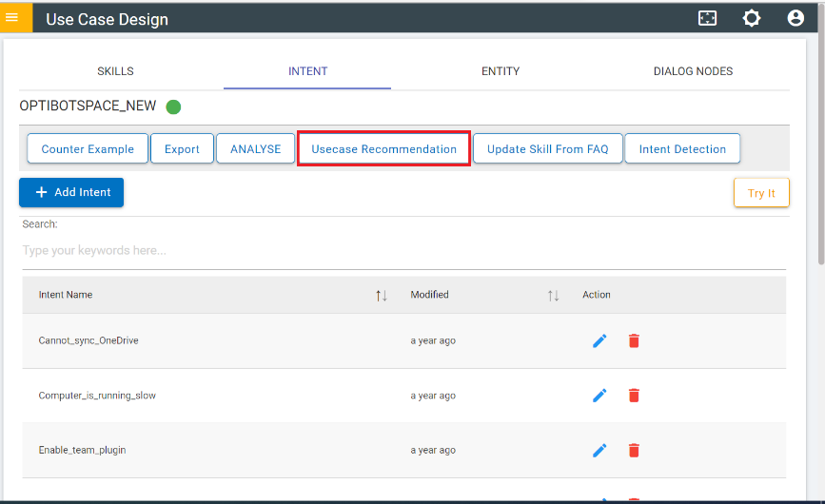Switch to the SKILLS tab
This screenshot has width=825, height=504.
pos(115,71)
